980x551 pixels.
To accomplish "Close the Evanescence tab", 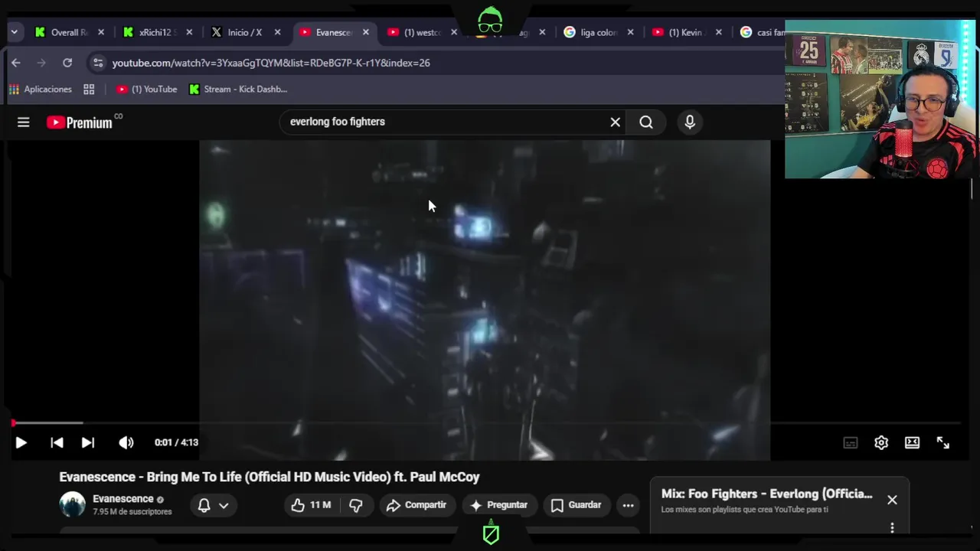I will [366, 32].
